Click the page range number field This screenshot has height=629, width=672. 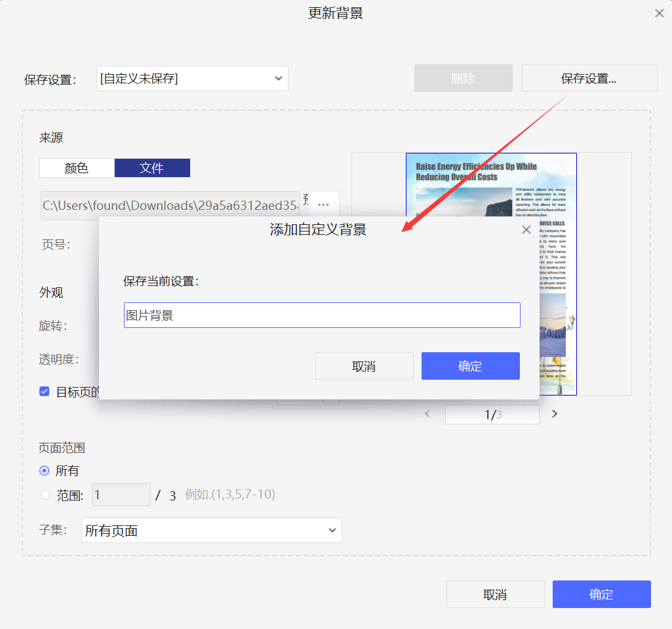pyautogui.click(x=121, y=495)
